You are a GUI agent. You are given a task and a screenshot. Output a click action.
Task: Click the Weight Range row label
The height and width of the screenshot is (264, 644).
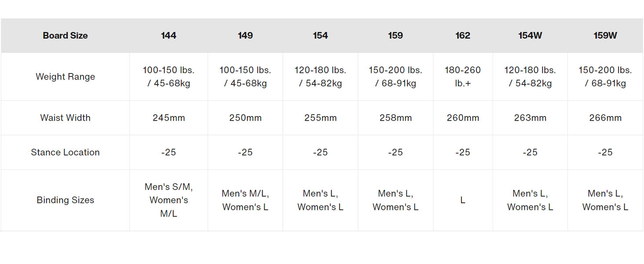click(x=65, y=77)
